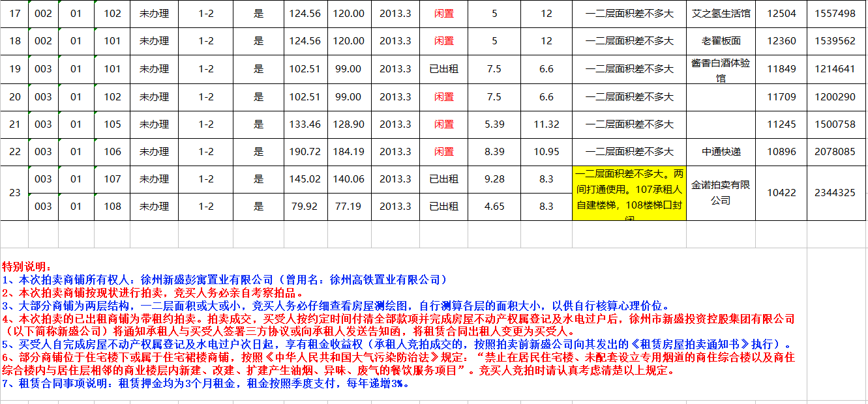868x404 pixels.
Task: Select the 金诺拍卖有限公司 merged cell
Action: tap(721, 193)
